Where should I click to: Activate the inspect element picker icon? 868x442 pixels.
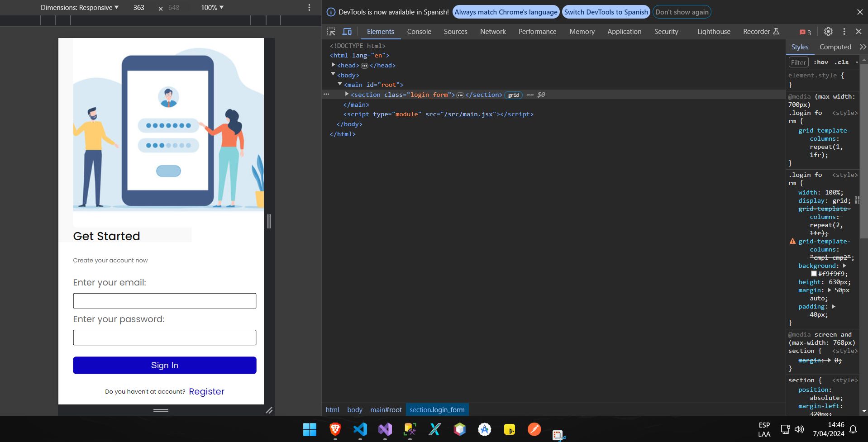tap(331, 32)
